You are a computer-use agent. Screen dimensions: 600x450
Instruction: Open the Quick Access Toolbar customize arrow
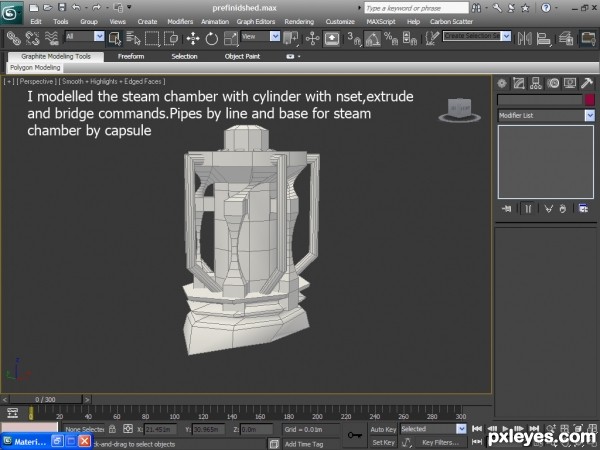(129, 7)
